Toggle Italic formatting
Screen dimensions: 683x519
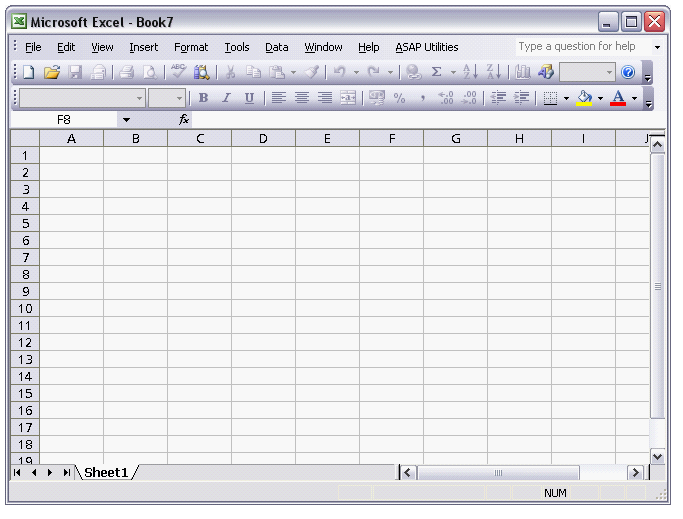[x=226, y=98]
